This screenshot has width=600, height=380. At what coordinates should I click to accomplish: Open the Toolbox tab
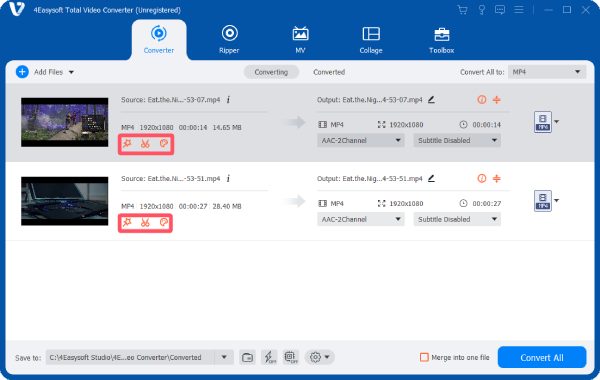pyautogui.click(x=442, y=40)
